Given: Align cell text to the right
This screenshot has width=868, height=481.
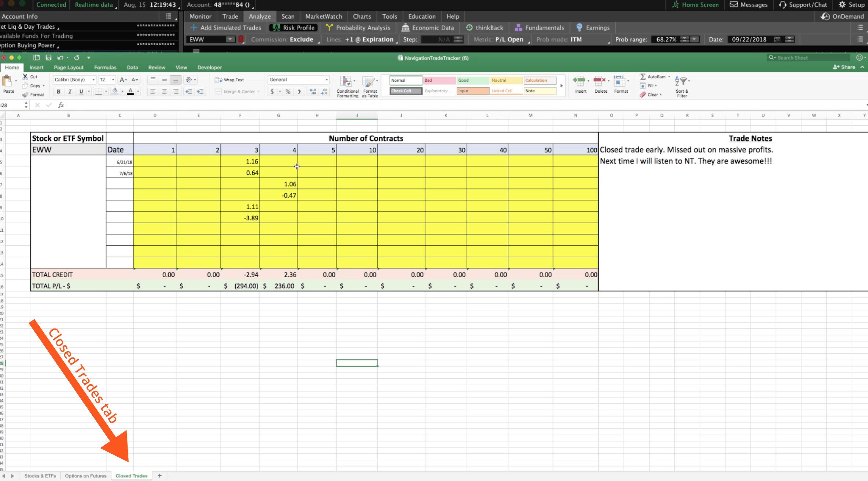Looking at the screenshot, I should point(176,92).
